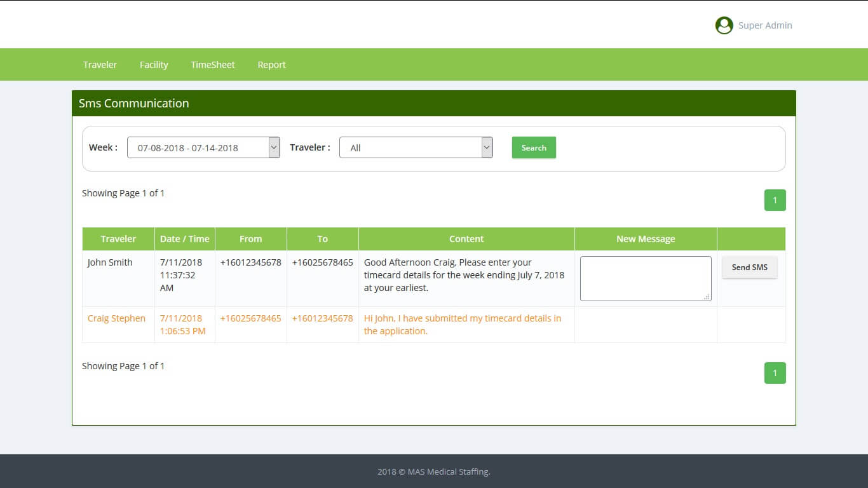This screenshot has height=488, width=868.
Task: Open the Report menu
Action: pyautogui.click(x=271, y=65)
